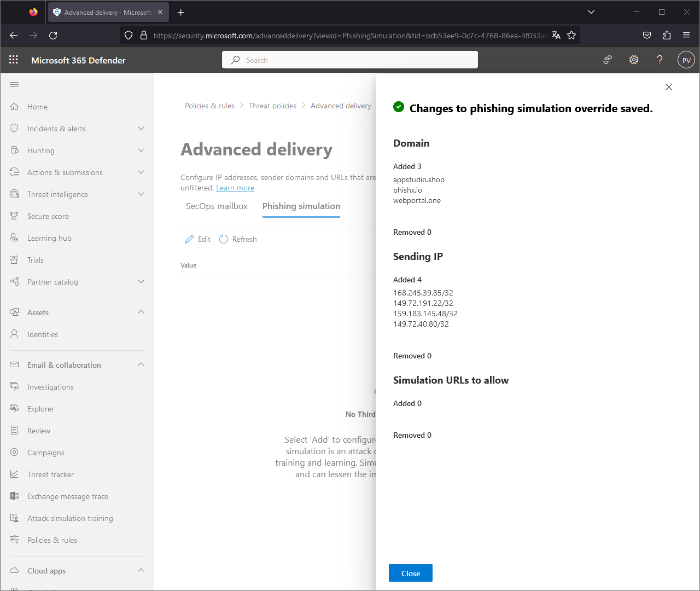Open the Microsoft 365 app launcher grid
700x591 pixels.
(14, 60)
